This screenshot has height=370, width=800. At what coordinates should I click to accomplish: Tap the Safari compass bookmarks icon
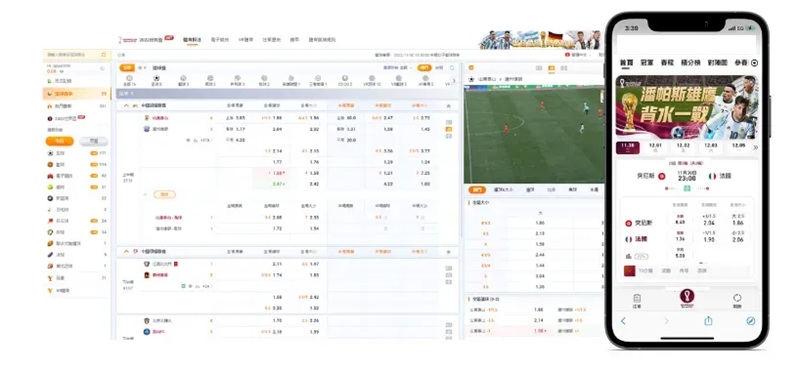[x=751, y=321]
